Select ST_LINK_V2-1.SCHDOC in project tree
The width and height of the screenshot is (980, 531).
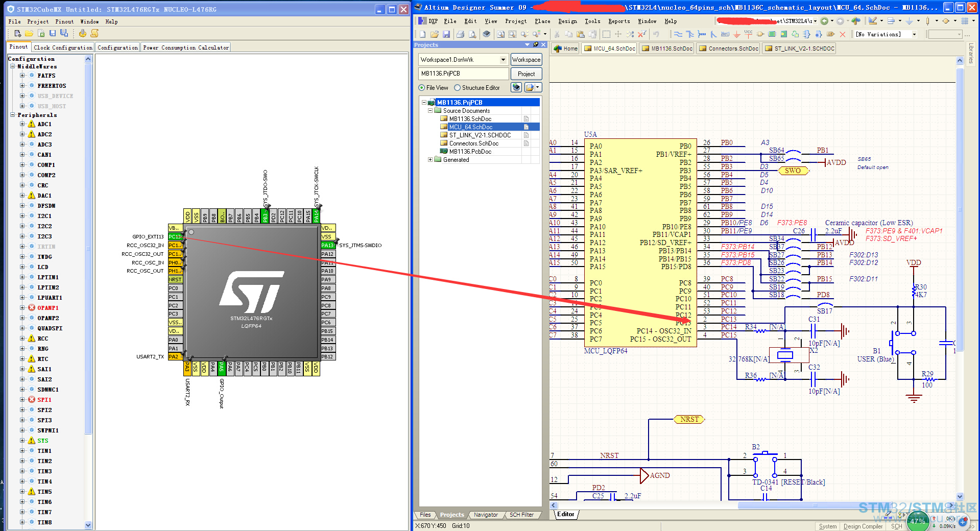(480, 135)
